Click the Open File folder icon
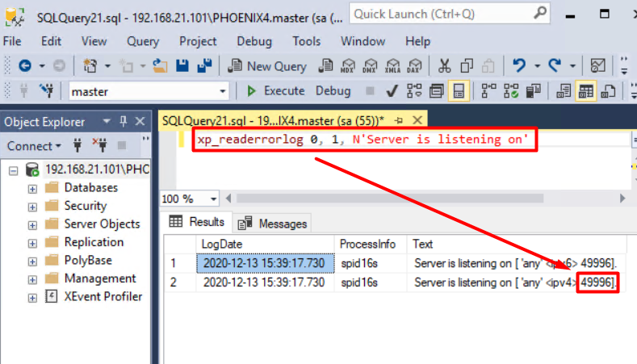This screenshot has width=637, height=364. point(160,66)
